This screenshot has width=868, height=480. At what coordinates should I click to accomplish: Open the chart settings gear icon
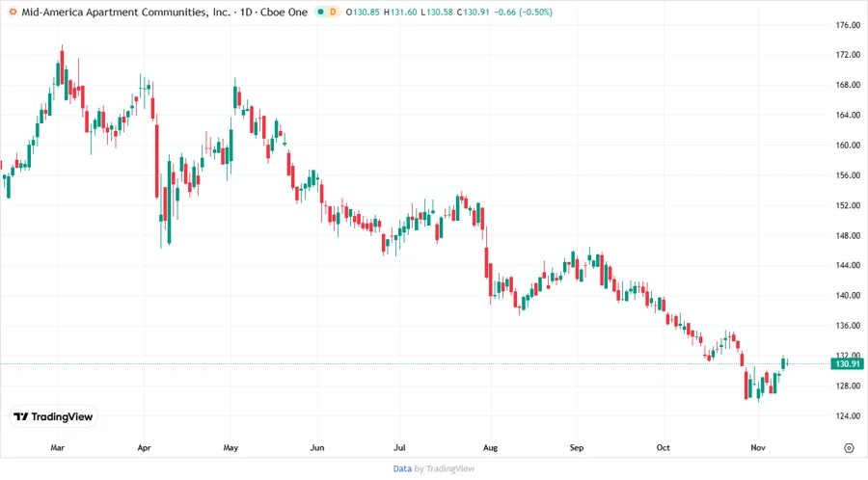click(x=849, y=448)
